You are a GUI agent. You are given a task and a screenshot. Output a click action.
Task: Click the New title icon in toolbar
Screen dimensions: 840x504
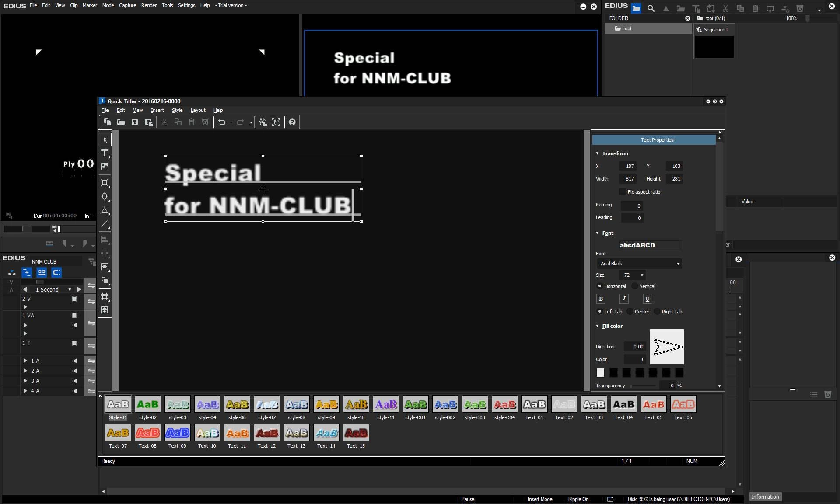tap(107, 122)
